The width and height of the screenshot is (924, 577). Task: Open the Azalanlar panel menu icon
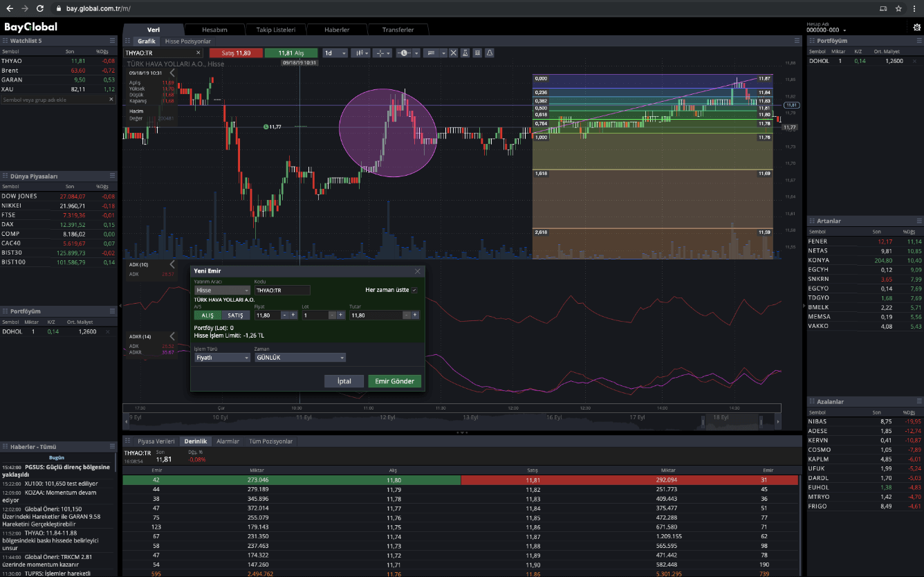[x=918, y=401]
